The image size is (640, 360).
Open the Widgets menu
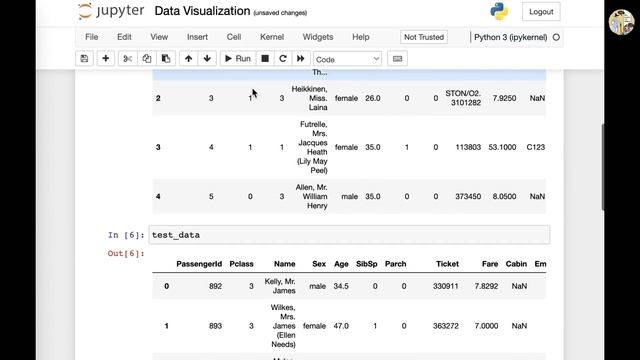(318, 37)
